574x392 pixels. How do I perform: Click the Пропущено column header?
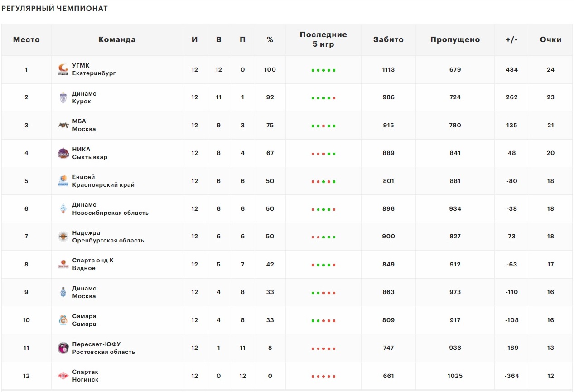coord(455,39)
